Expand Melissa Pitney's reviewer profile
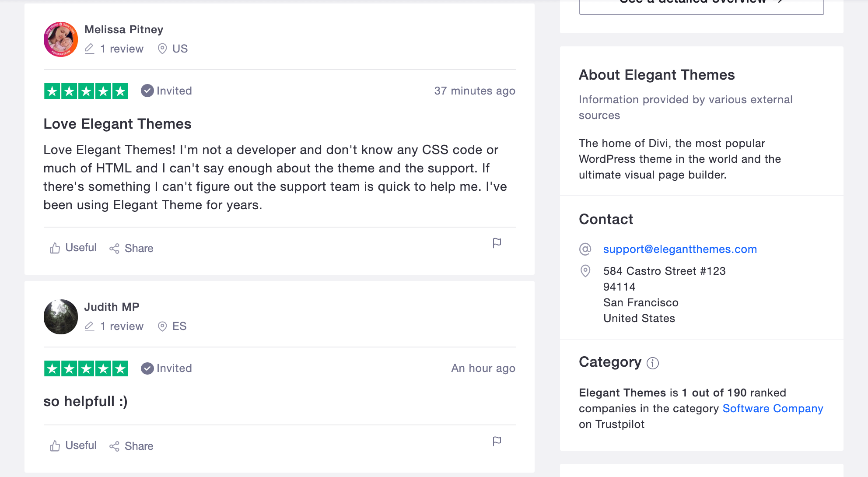This screenshot has height=477, width=868. pos(124,29)
